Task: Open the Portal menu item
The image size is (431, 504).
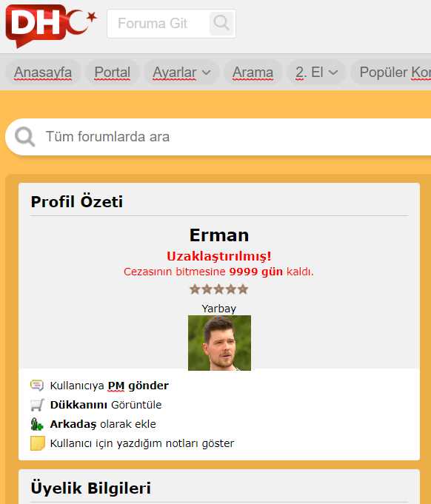Action: pos(113,73)
